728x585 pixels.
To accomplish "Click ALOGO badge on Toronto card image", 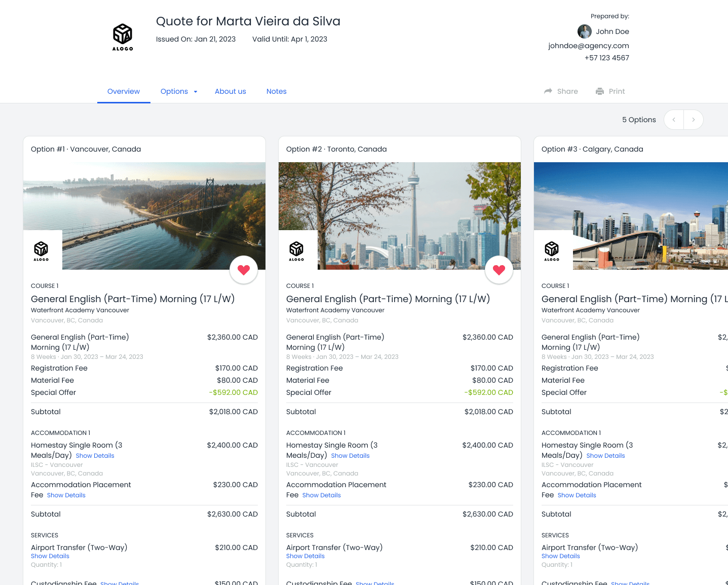I will click(x=297, y=251).
